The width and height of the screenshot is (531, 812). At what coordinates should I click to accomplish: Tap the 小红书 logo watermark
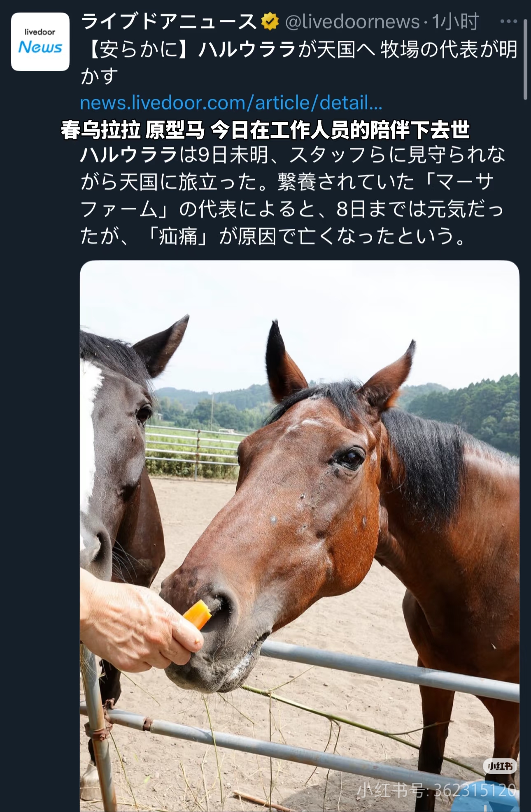(500, 766)
